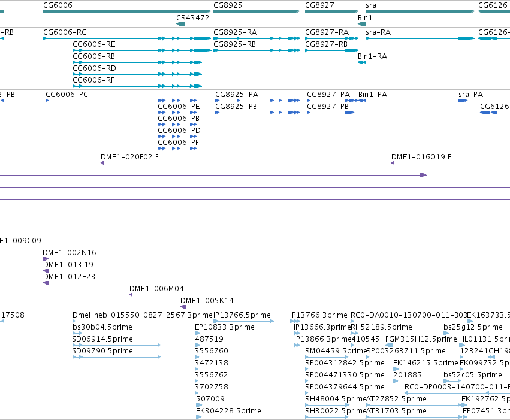This screenshot has height=420, width=510.
Task: Click the bs30b04.5prime EST label
Action: [x=102, y=327]
